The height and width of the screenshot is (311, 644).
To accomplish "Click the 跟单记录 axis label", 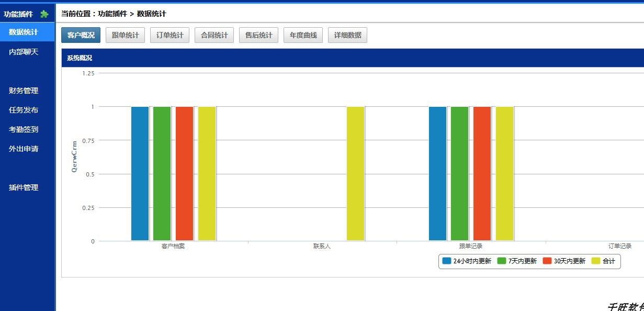I will click(x=471, y=246).
